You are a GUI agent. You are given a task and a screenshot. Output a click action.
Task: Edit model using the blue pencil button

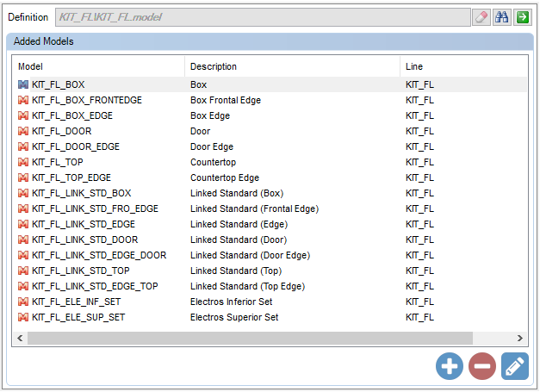click(514, 366)
